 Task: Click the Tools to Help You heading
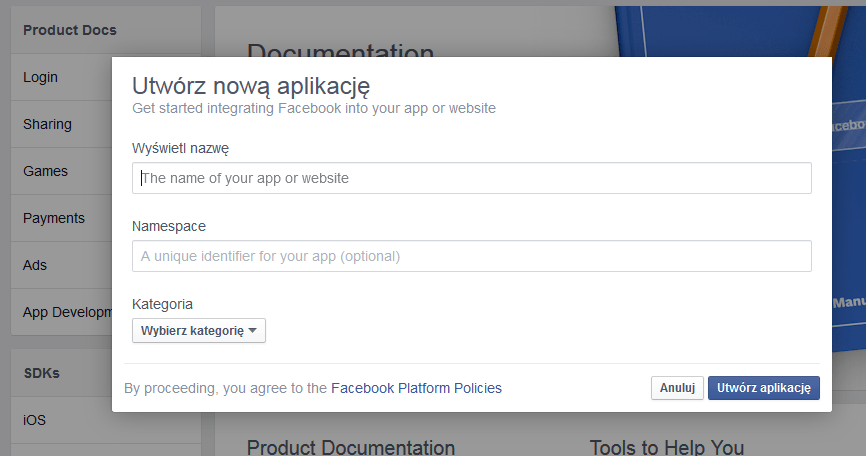point(667,448)
